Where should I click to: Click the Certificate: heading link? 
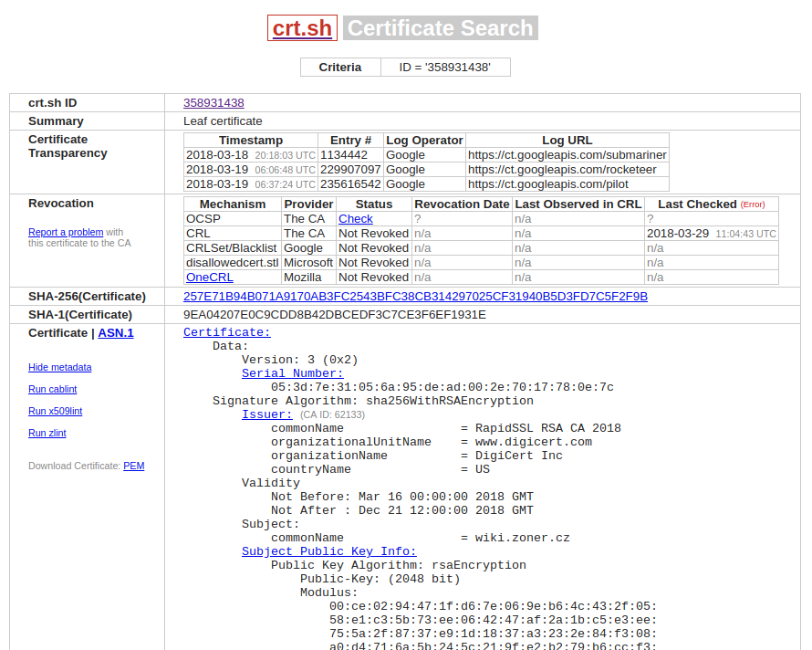(x=227, y=332)
